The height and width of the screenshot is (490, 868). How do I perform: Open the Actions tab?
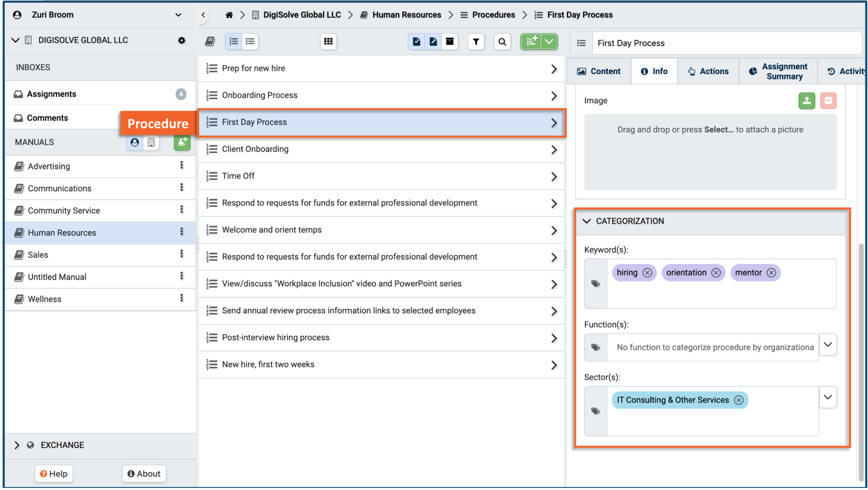[x=708, y=71]
